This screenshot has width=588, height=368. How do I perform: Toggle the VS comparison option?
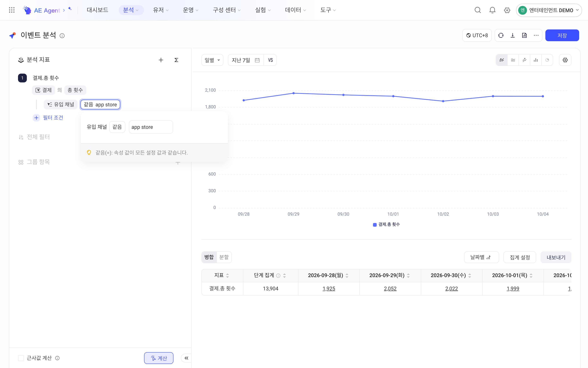(270, 60)
